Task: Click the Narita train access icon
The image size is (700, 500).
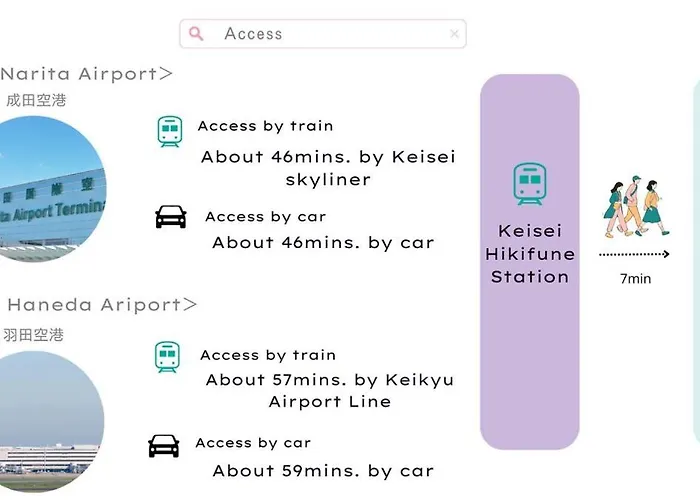Action: click(170, 131)
